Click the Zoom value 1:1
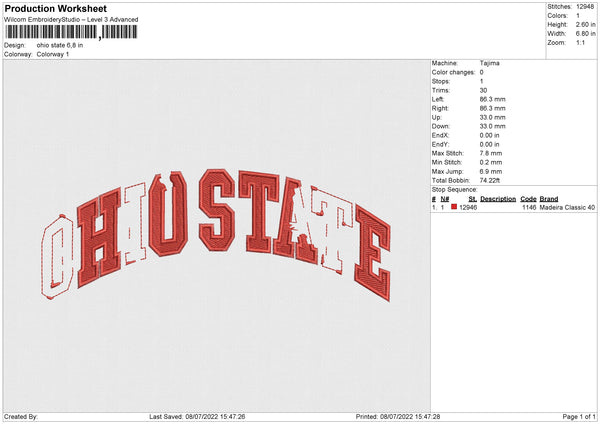Screen dimensions: 600x424 click(x=580, y=42)
